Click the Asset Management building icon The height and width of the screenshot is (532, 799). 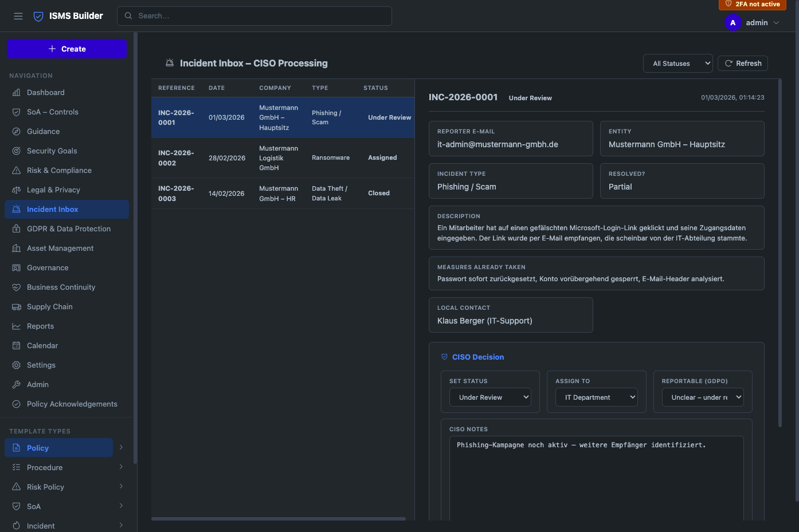17,249
